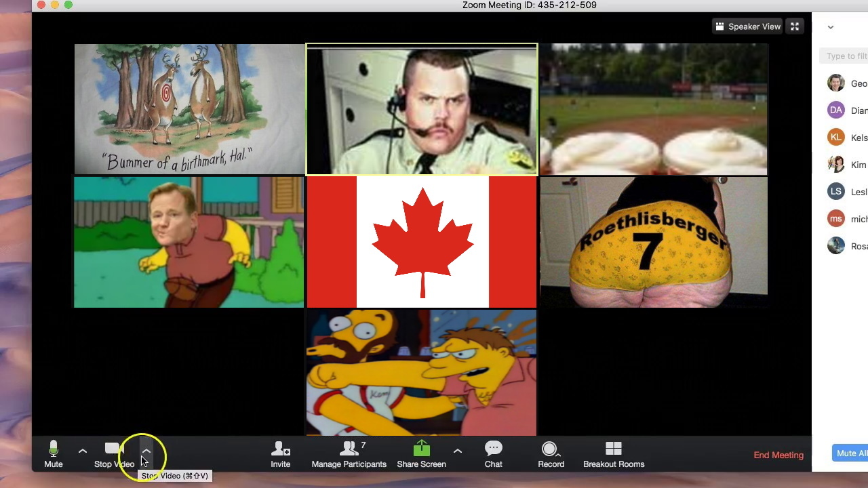Open Breakout Rooms

[x=613, y=454]
